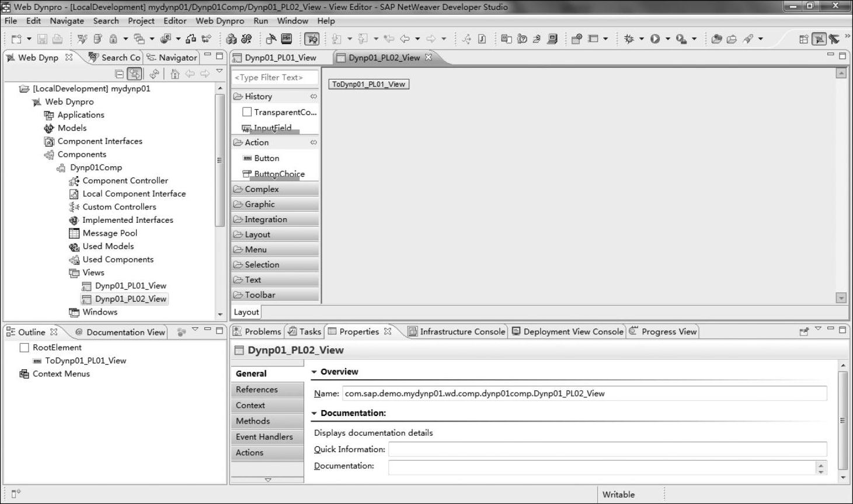
Task: Click the highlighted Web Dynpro perspective icon
Action: click(819, 39)
